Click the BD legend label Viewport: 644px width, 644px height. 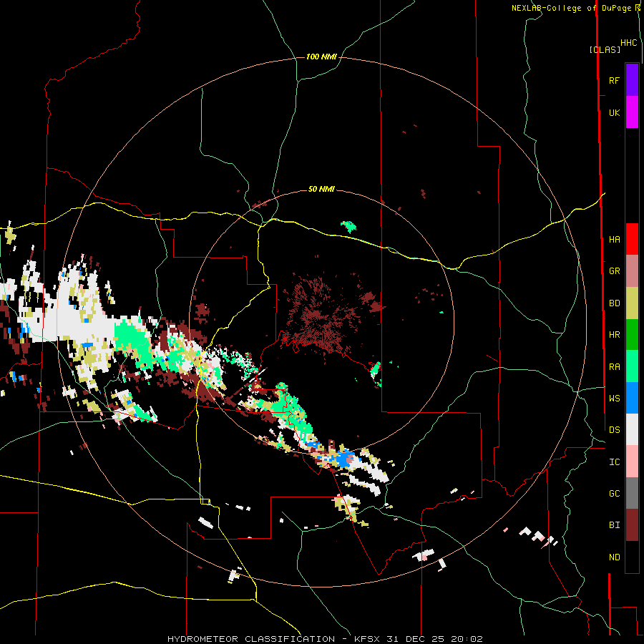point(614,303)
